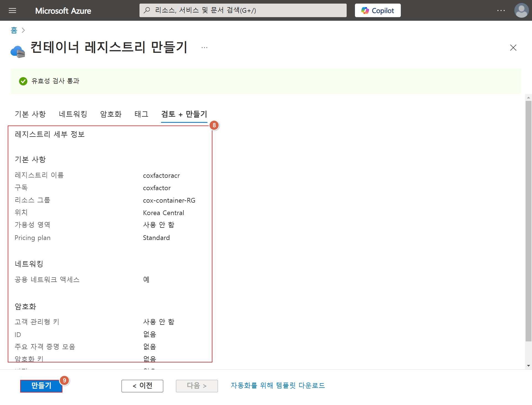532x405 pixels.
Task: Select registry name value coxfactoracr
Action: pyautogui.click(x=161, y=176)
